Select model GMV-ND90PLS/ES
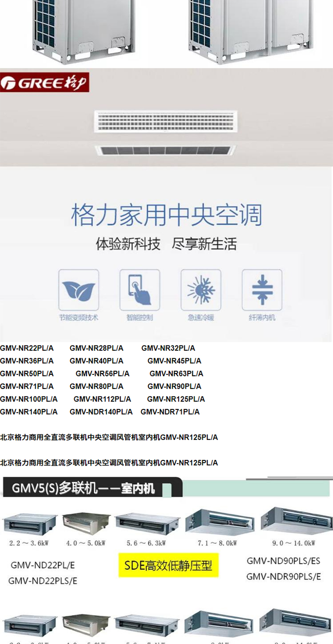The width and height of the screenshot is (333, 644). [284, 561]
